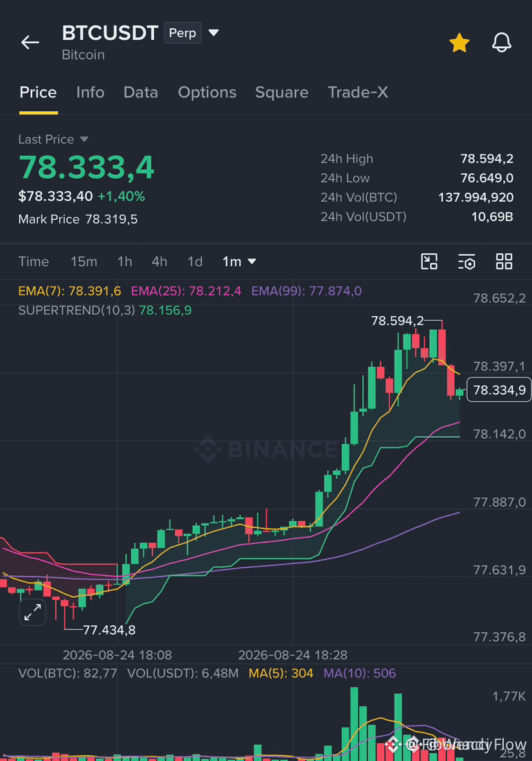
Task: Select the 15m interval
Action: 84,262
